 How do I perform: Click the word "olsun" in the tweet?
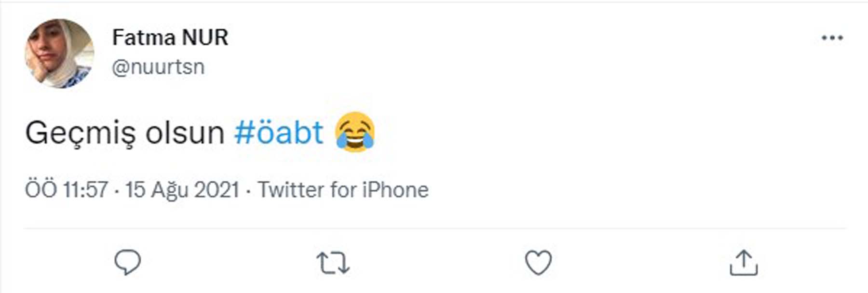pyautogui.click(x=185, y=133)
